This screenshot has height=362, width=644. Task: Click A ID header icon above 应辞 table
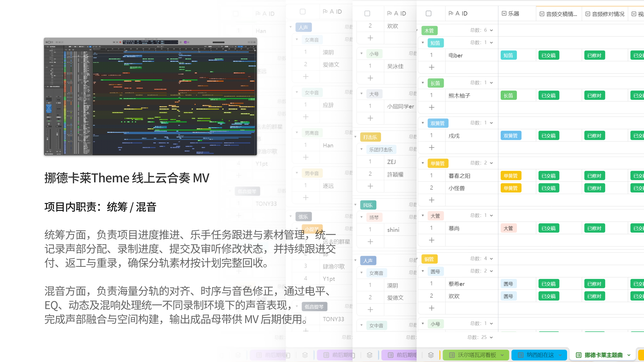tap(325, 12)
